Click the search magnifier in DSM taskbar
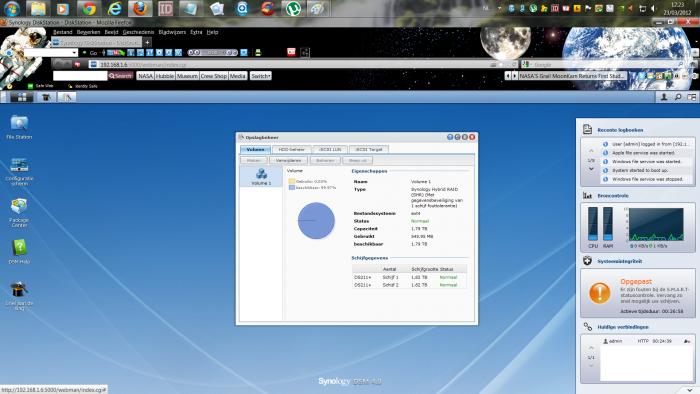This screenshot has height=394, width=700. point(678,97)
